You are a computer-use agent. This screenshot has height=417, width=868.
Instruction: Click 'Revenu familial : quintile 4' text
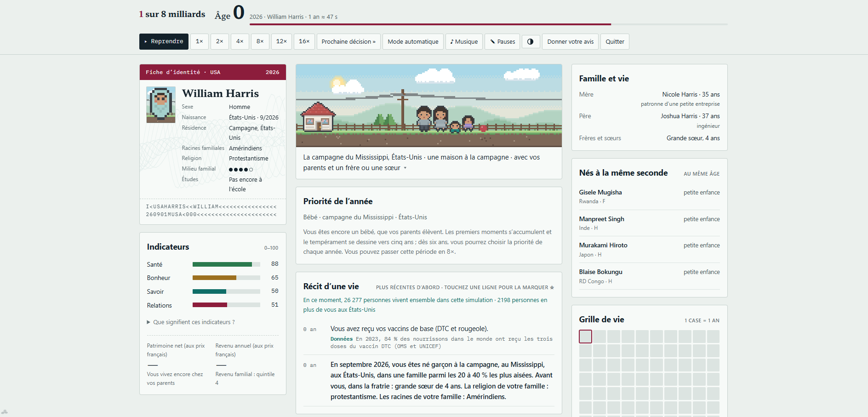pos(245,378)
